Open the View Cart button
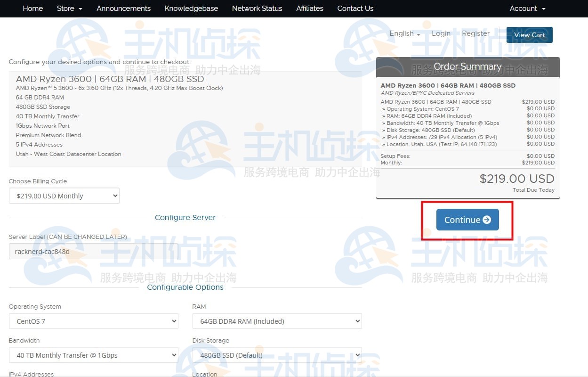Image resolution: width=588 pixels, height=377 pixels. pos(529,35)
